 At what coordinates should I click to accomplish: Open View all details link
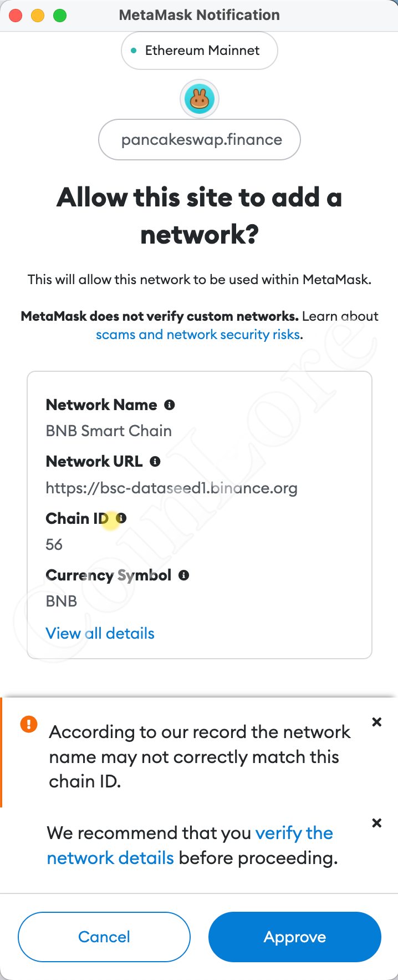tap(100, 633)
